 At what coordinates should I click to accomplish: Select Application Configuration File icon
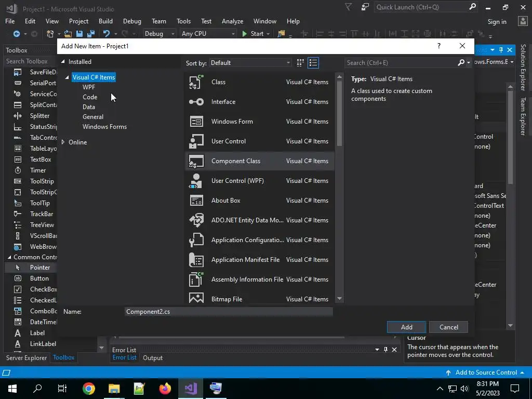(x=196, y=240)
